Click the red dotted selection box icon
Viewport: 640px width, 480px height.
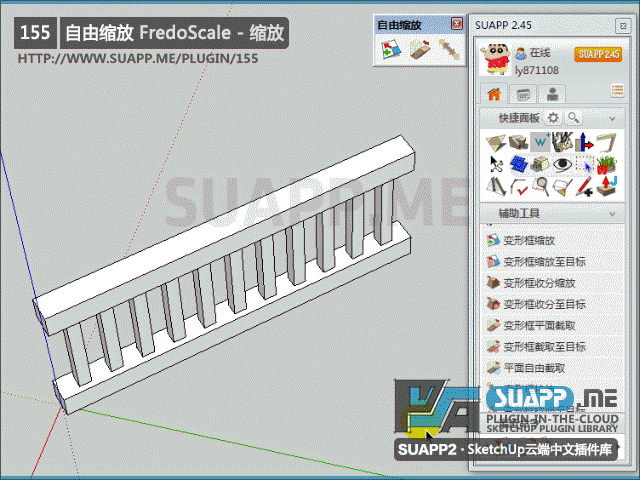[584, 164]
